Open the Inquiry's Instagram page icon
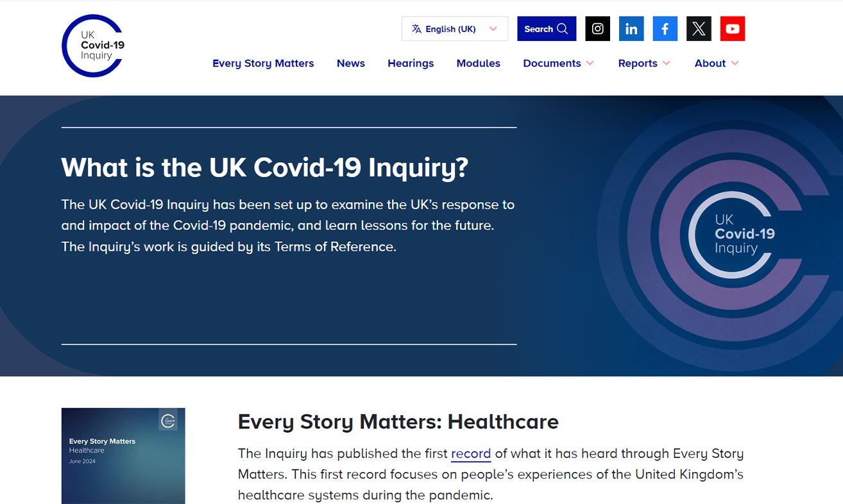Image resolution: width=843 pixels, height=504 pixels. pos(597,29)
